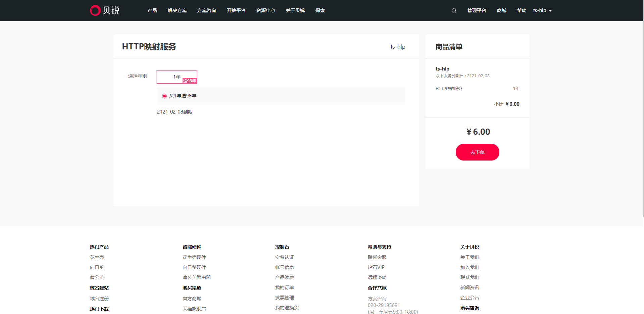Go to 商城 in the top bar

(502, 10)
